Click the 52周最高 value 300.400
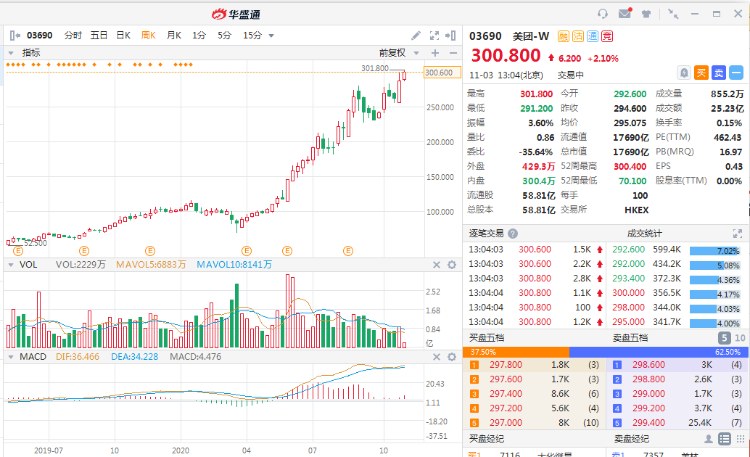 630,167
